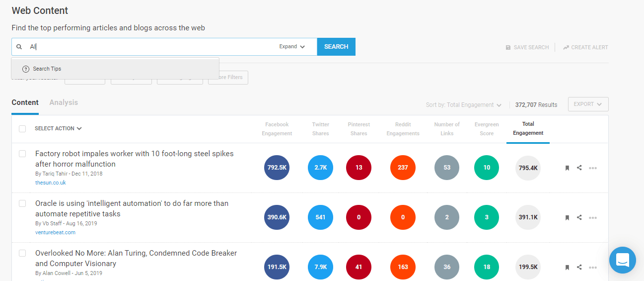
Task: Sort by the Number of Links column
Action: (x=447, y=129)
